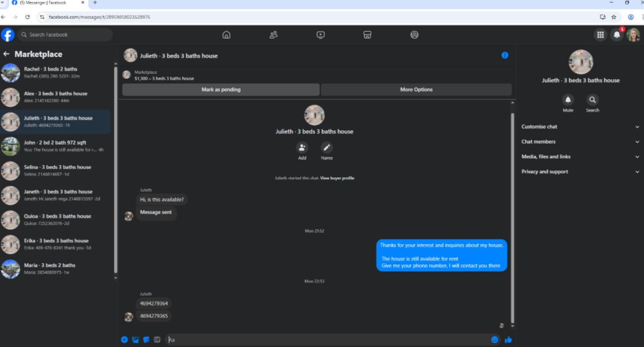Expand Media, files and links section
This screenshot has width=644, height=347.
(580, 157)
